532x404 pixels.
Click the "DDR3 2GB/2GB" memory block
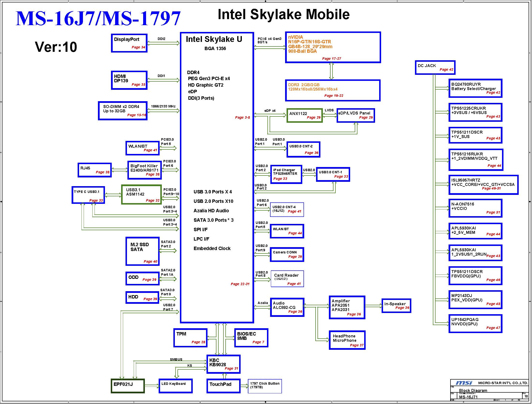pyautogui.click(x=333, y=90)
